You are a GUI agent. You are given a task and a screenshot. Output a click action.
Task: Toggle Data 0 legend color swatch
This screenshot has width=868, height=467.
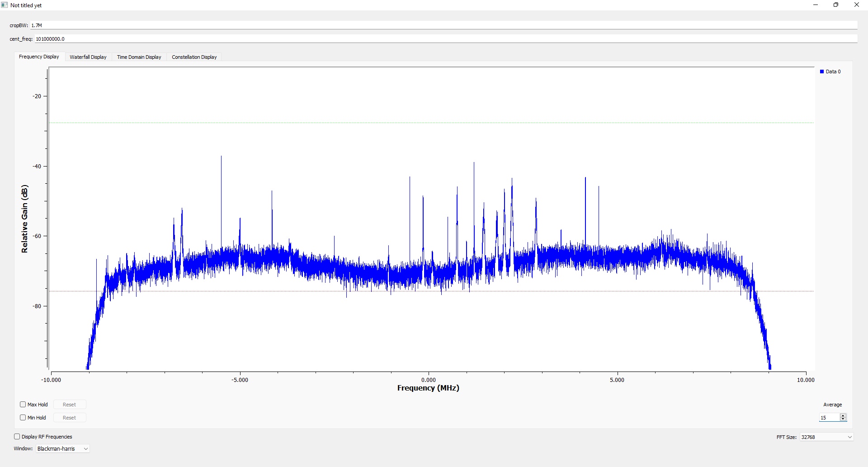coord(822,71)
